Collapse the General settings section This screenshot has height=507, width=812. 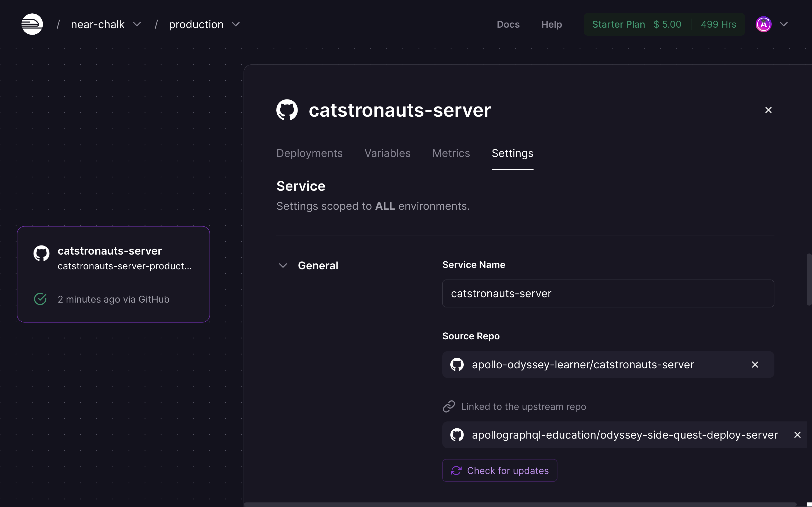(282, 265)
